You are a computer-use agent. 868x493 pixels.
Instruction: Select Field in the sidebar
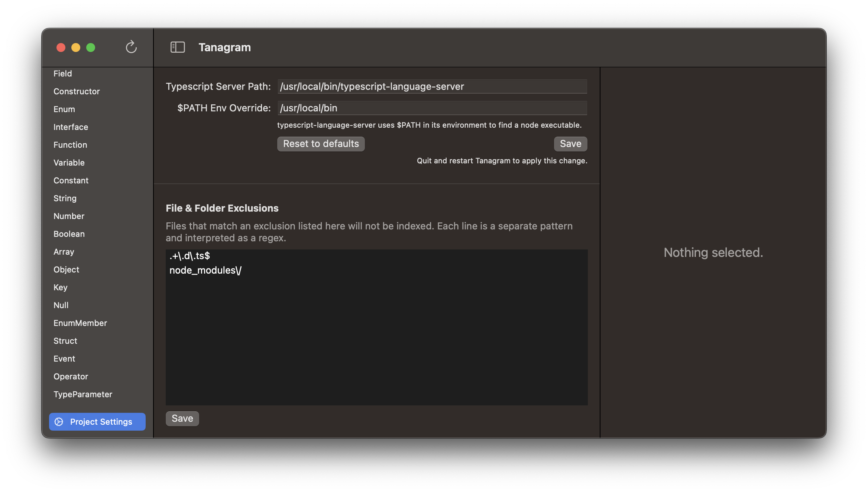pos(63,74)
